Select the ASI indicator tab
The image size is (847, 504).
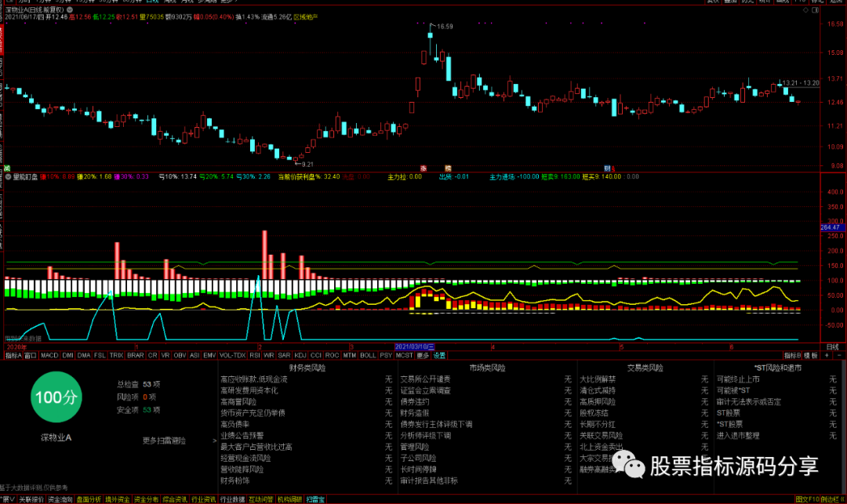tap(194, 356)
